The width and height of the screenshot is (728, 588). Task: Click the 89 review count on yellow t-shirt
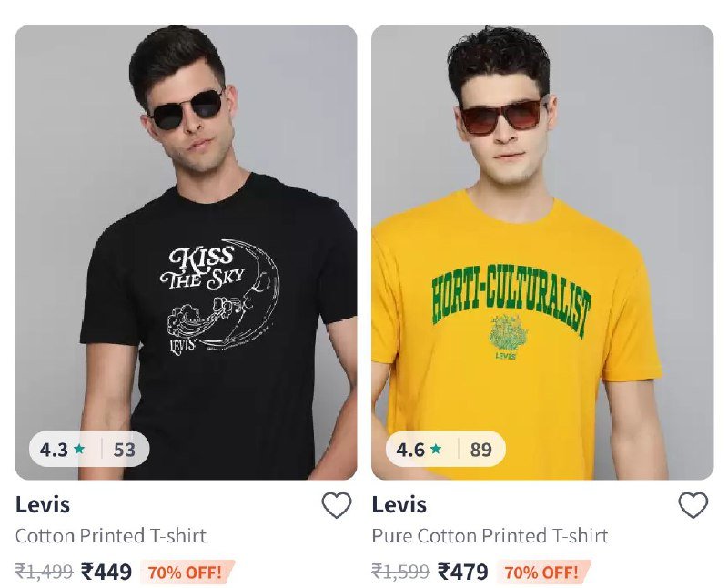point(481,449)
